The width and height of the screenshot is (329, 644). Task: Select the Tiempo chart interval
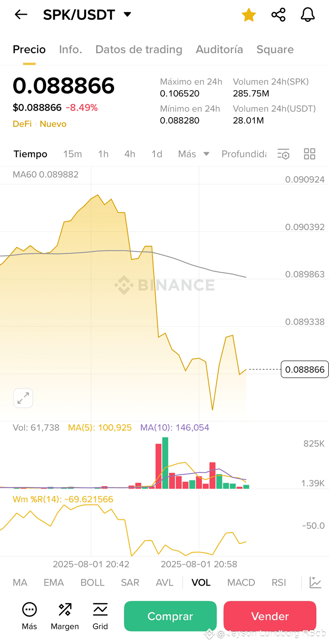point(30,154)
